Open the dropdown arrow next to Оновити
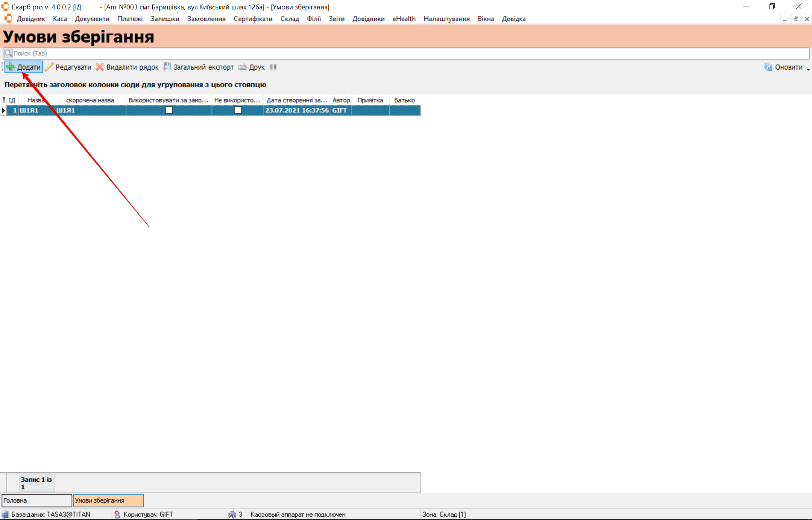Image resolution: width=812 pixels, height=520 pixels. click(x=808, y=69)
